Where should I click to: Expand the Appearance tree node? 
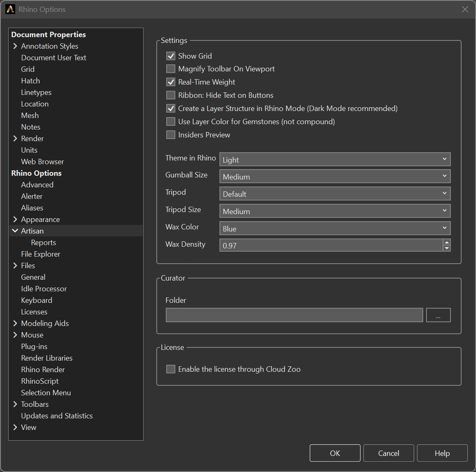point(15,219)
